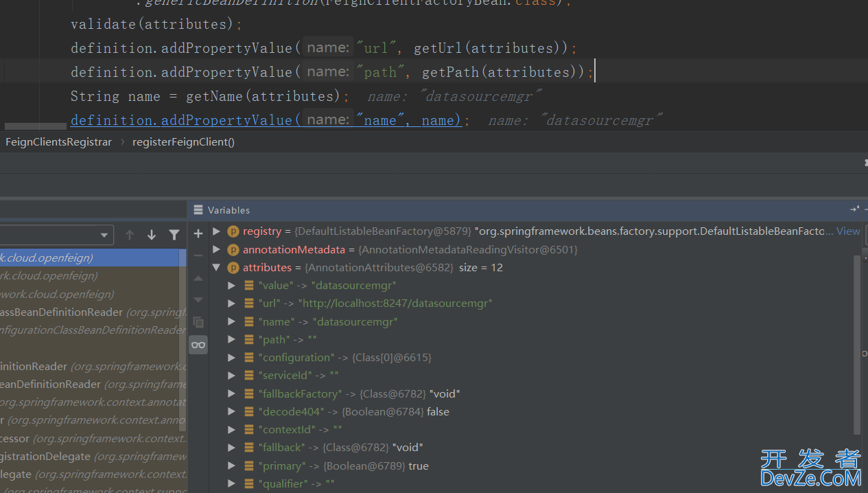Click the restore layout arrow icon in Variables header
The height and width of the screenshot is (493, 868).
point(854,209)
